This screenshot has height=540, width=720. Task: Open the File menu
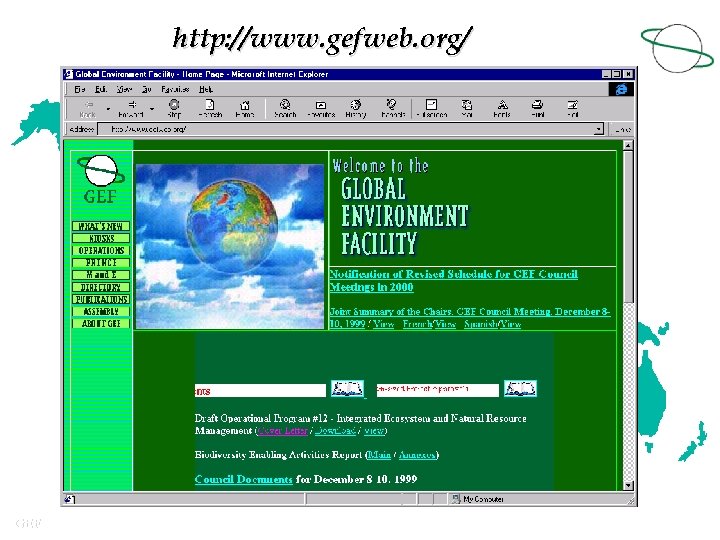pyautogui.click(x=80, y=89)
